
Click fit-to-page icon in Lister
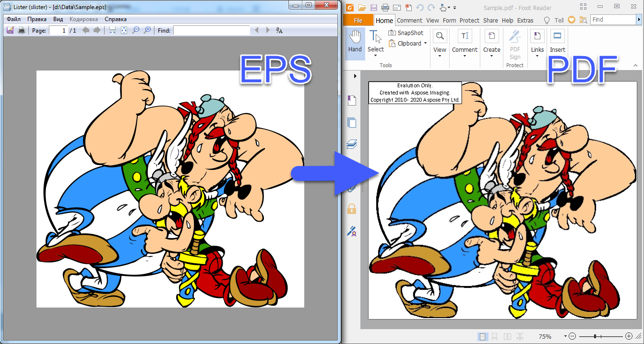pyautogui.click(x=124, y=30)
